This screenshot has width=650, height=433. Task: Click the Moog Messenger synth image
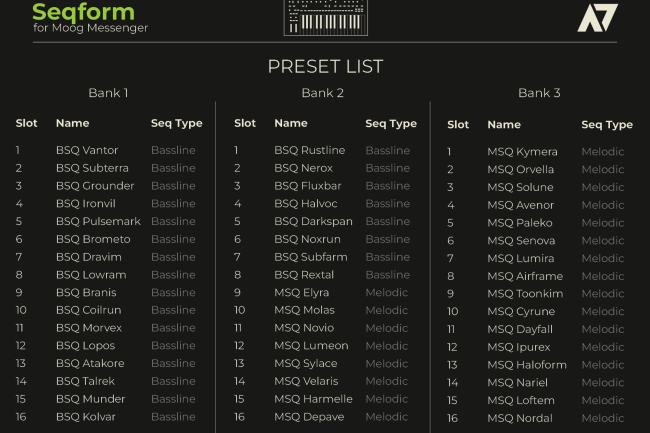(325, 17)
